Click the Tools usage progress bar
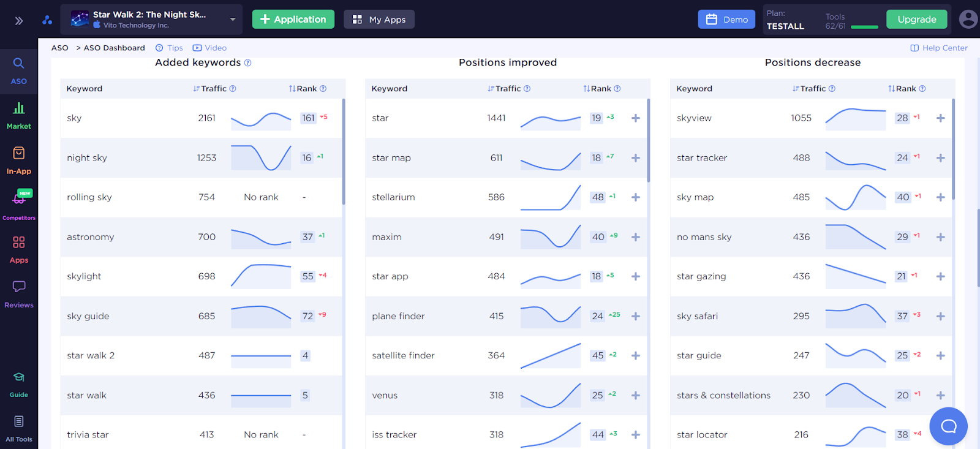 [x=864, y=27]
